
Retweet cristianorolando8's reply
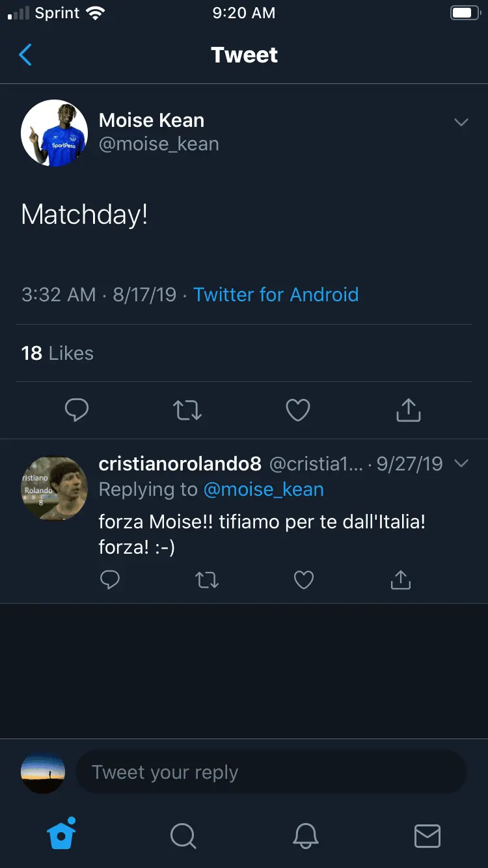(207, 579)
